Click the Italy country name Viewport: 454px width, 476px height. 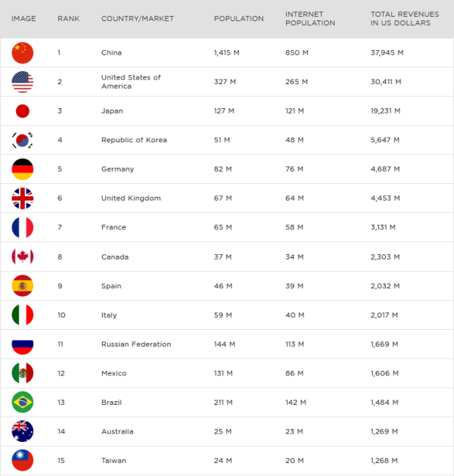pyautogui.click(x=109, y=315)
